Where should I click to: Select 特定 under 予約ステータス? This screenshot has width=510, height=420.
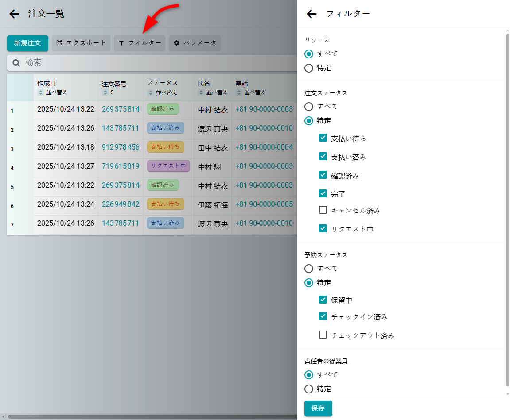[x=309, y=283]
